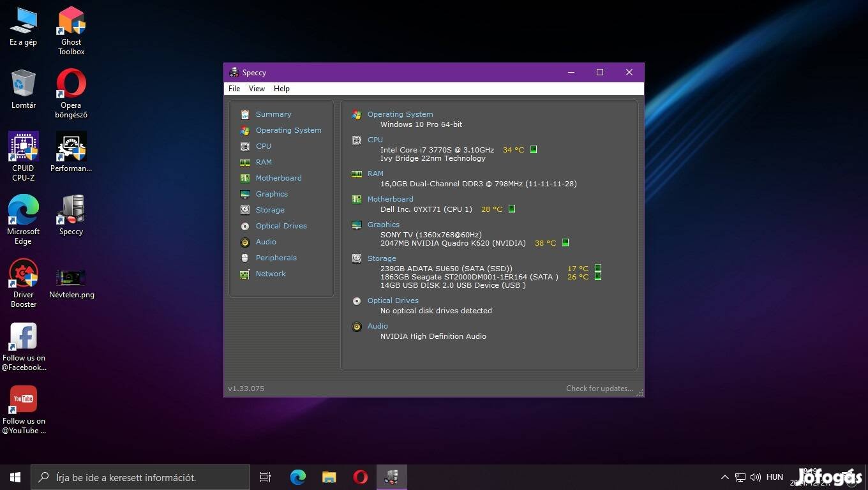This screenshot has width=868, height=490.
Task: Click the Motherboard icon in summary panel
Action: click(357, 199)
